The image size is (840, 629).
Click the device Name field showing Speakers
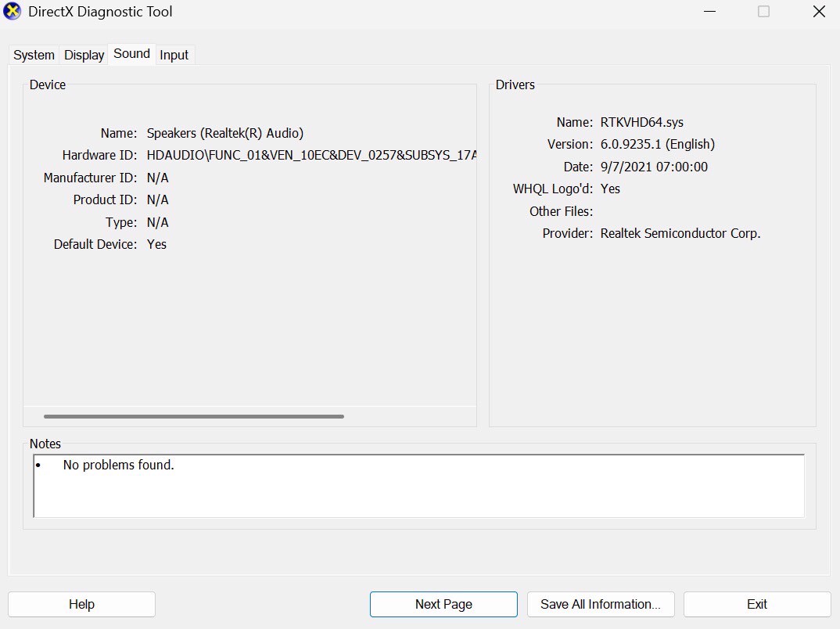tap(225, 133)
